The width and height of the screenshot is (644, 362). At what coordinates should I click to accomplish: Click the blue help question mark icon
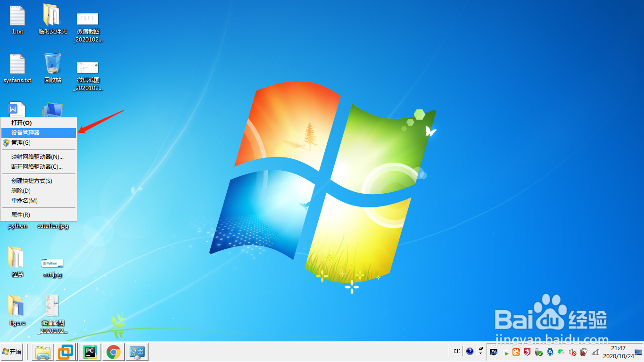point(470,352)
